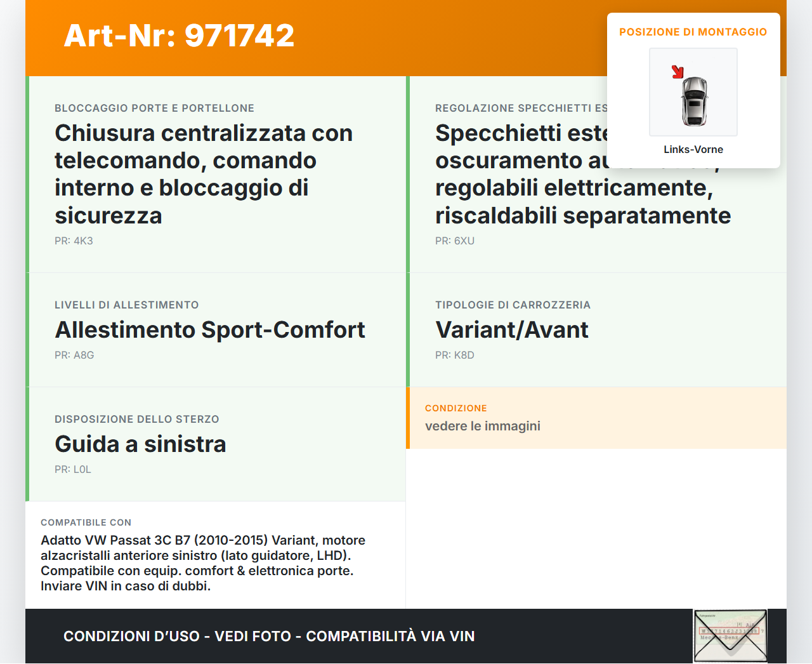The height and width of the screenshot is (664, 812).
Task: Click the VW Passat 3C B7 compatibility text
Action: pyautogui.click(x=203, y=562)
